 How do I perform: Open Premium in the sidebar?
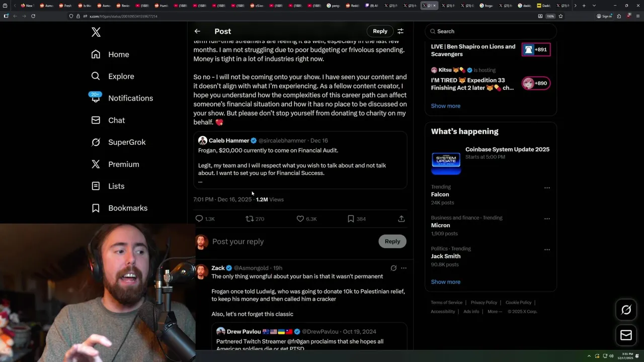pos(123,164)
